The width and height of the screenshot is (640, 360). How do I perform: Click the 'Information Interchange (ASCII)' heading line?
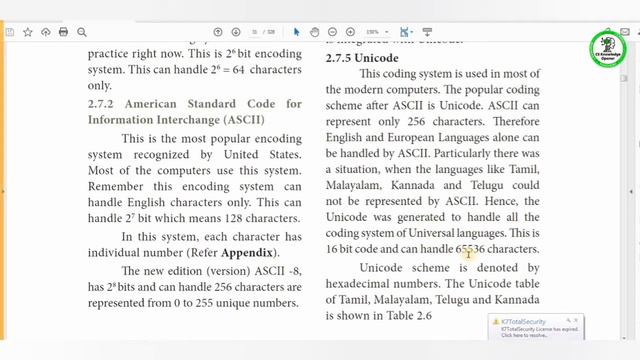point(176,120)
